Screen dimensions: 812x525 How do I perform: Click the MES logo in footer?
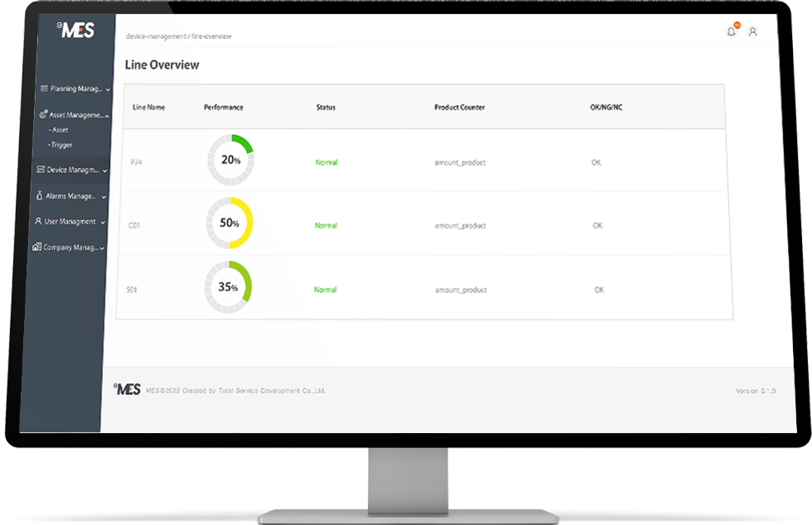point(127,389)
